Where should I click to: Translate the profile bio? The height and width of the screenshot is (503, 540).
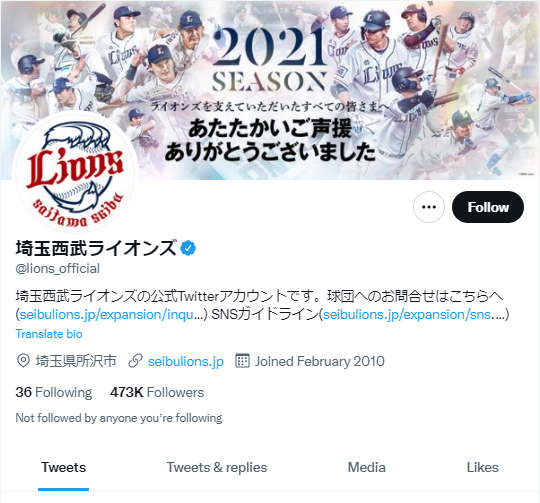(x=49, y=334)
